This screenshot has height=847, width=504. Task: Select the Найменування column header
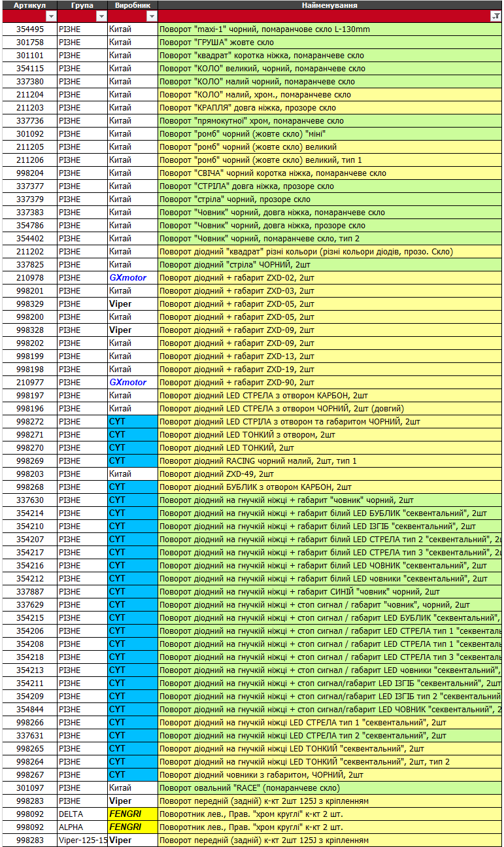click(x=329, y=5)
